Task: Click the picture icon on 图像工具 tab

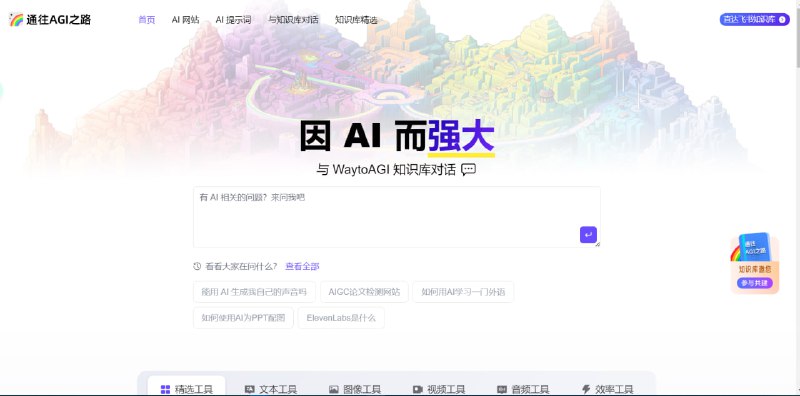Action: 334,390
